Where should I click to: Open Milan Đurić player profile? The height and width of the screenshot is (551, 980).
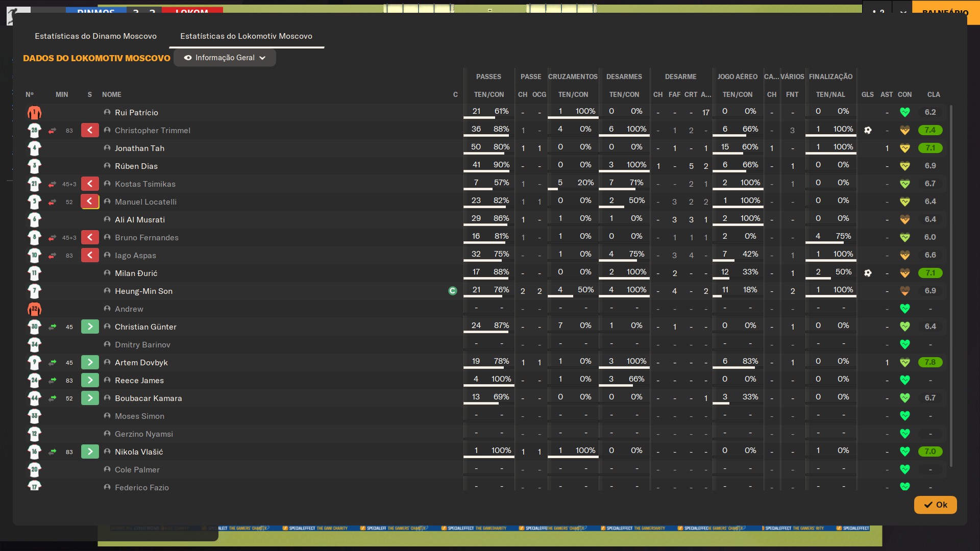pos(136,273)
